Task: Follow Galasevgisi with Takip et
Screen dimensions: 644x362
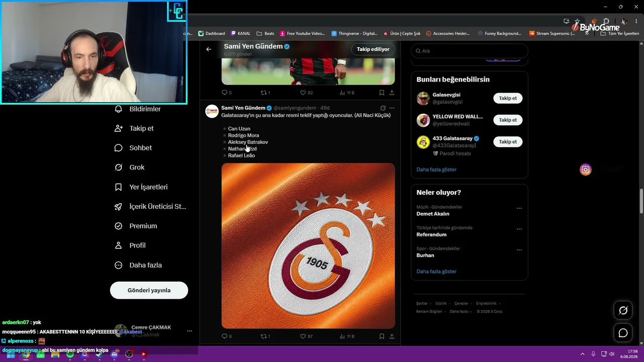Action: tap(508, 98)
